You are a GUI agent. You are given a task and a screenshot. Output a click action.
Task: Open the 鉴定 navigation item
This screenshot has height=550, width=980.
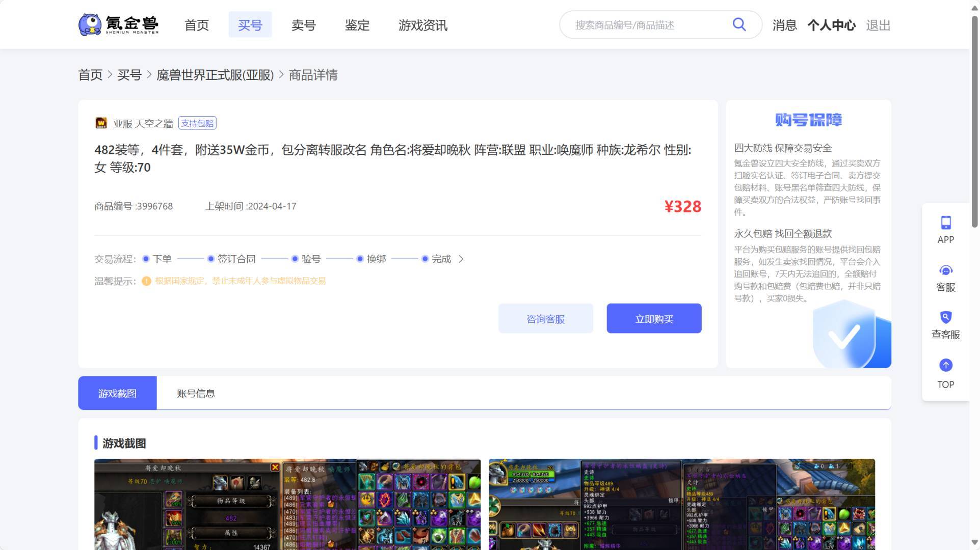pos(357,25)
